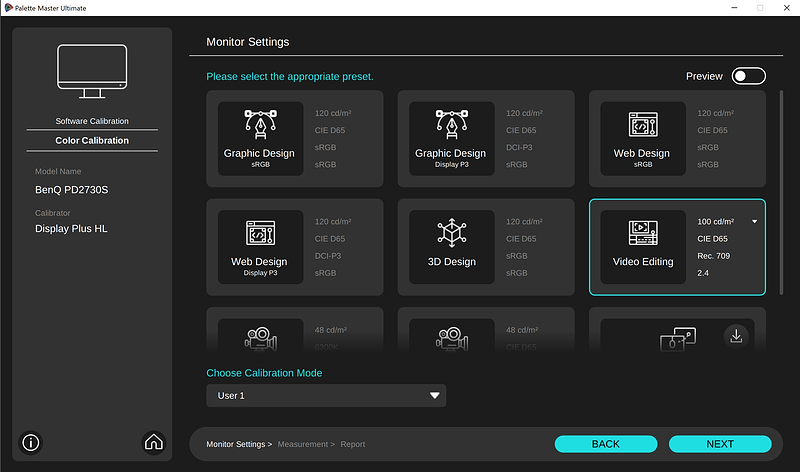
Task: Toggle the Preview switch
Action: coord(748,76)
